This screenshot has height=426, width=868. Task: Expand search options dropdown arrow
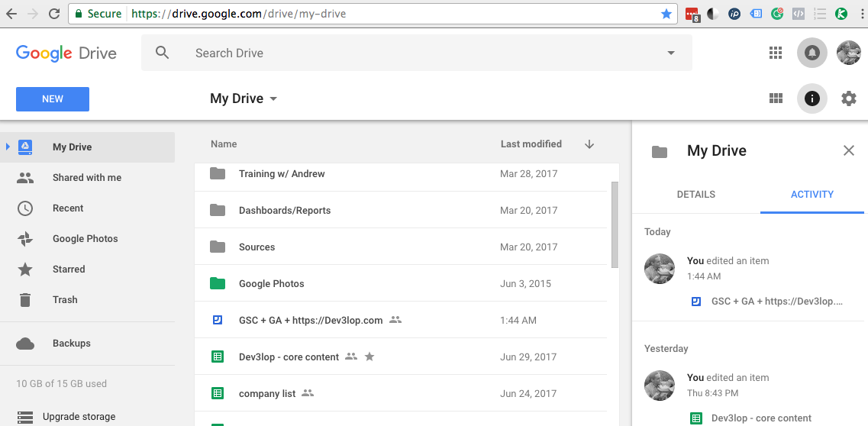pos(671,53)
